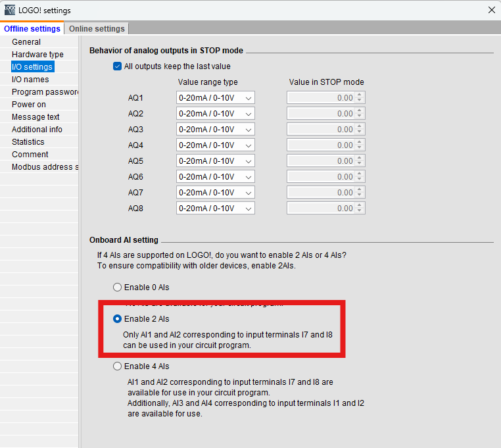Select Enable 0 AIs radio button

(117, 287)
